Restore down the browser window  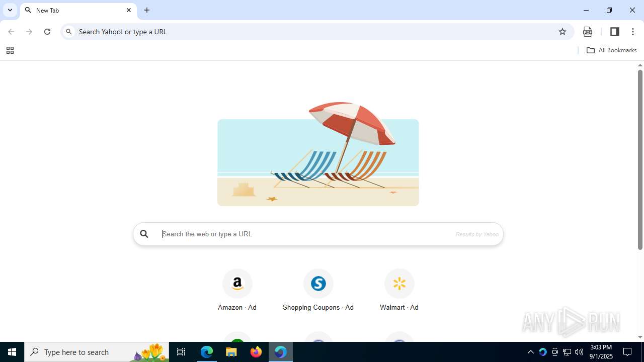click(x=609, y=10)
